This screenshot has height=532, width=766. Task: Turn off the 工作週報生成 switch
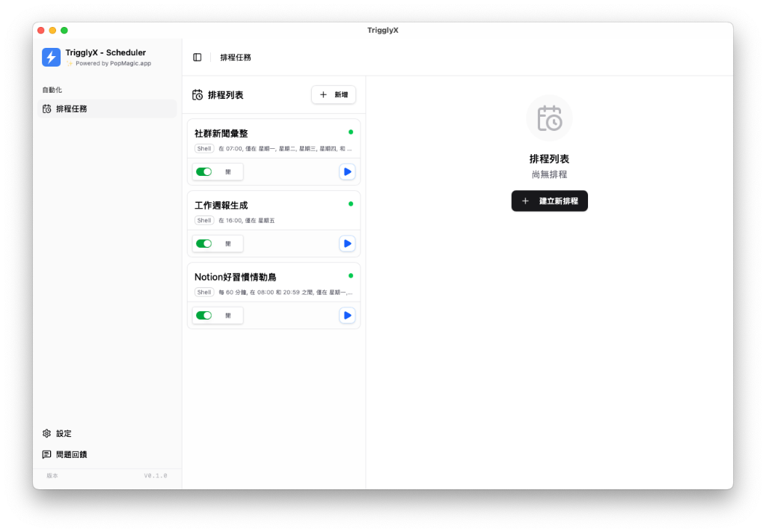(x=202, y=243)
